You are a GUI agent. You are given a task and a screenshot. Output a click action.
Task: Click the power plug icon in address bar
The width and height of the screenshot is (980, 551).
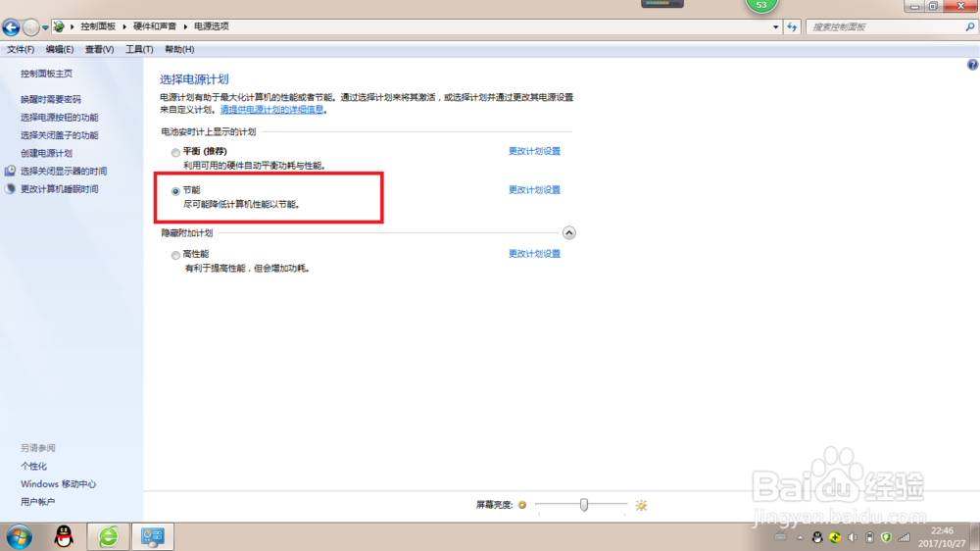pyautogui.click(x=59, y=26)
